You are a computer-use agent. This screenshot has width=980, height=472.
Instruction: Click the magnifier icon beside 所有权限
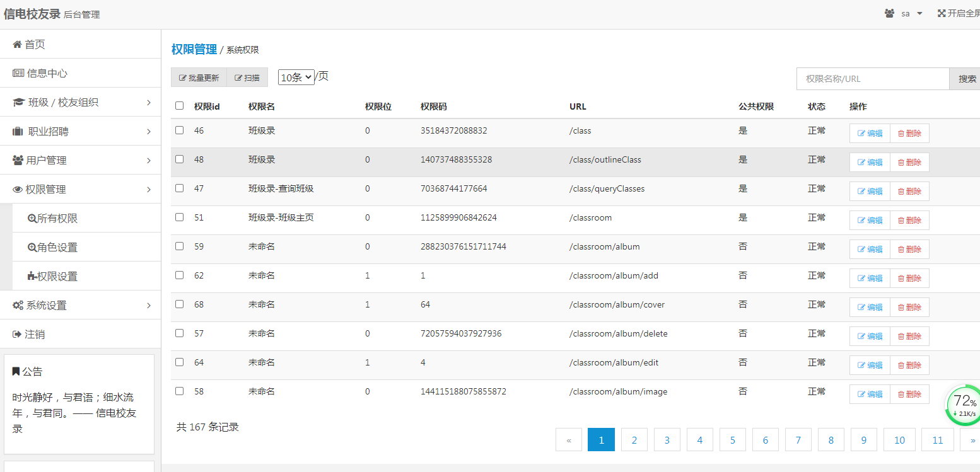(32, 219)
